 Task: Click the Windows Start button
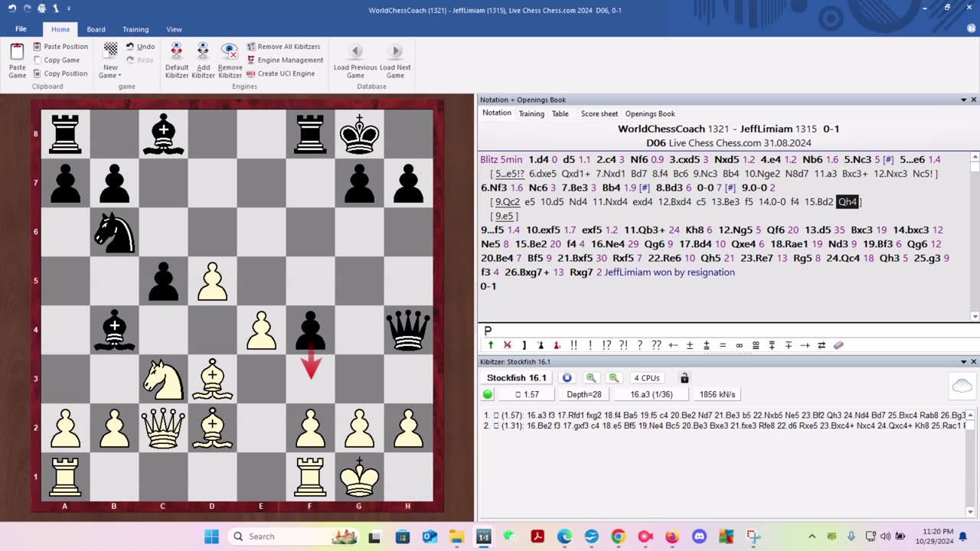pyautogui.click(x=212, y=536)
